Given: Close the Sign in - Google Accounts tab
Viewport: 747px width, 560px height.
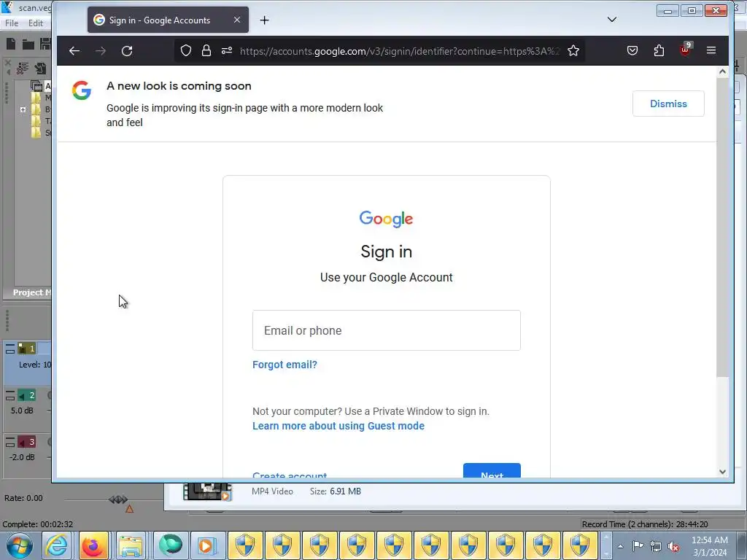Looking at the screenshot, I should pyautogui.click(x=237, y=20).
